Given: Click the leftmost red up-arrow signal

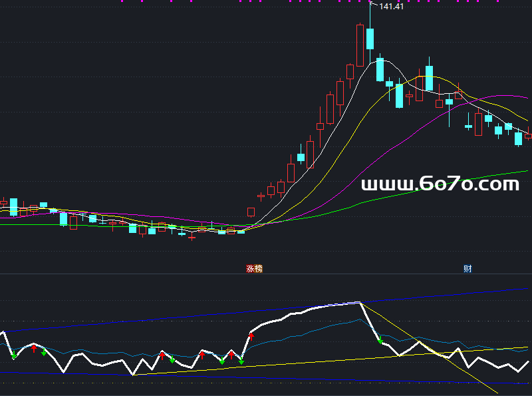Looking at the screenshot, I should point(34,347).
